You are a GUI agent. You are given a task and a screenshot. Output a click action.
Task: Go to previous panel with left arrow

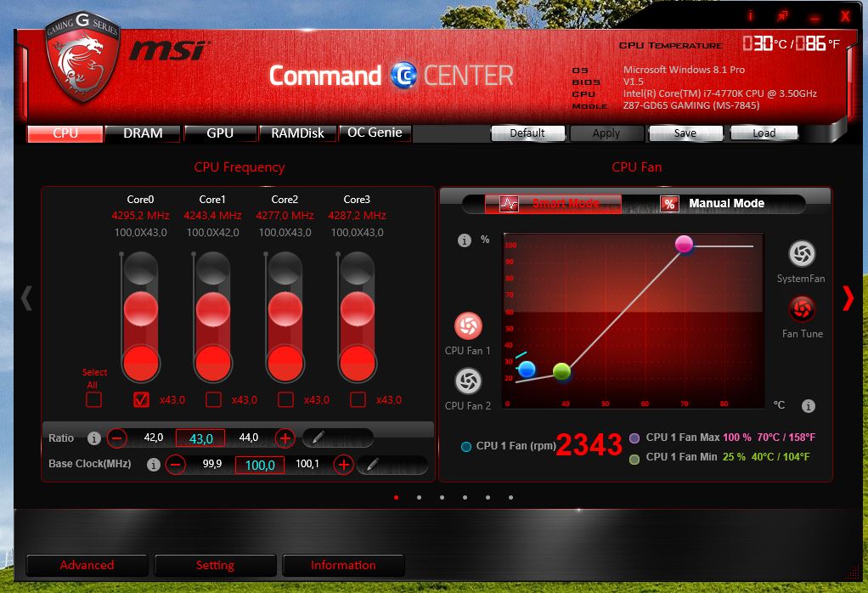pos(26,298)
